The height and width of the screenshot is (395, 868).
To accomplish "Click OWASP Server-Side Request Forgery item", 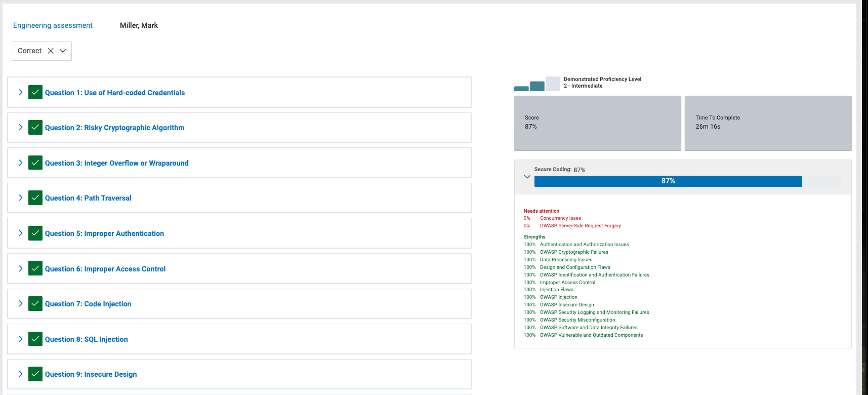I will [x=580, y=226].
